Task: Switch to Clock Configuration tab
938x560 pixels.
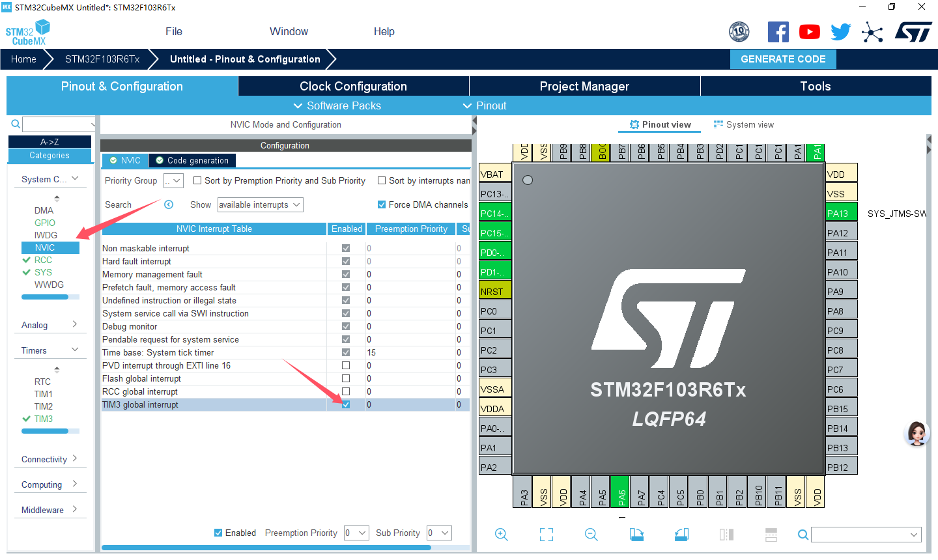Action: point(353,86)
